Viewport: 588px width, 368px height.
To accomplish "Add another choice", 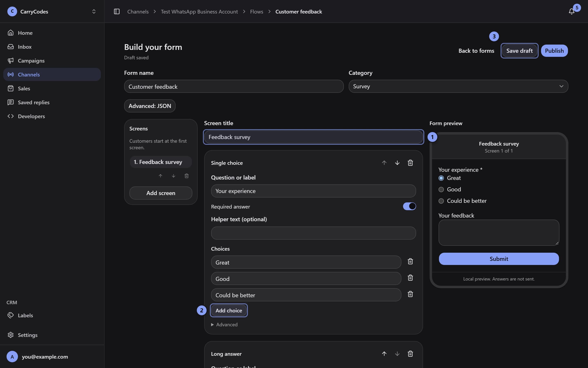I will point(229,310).
